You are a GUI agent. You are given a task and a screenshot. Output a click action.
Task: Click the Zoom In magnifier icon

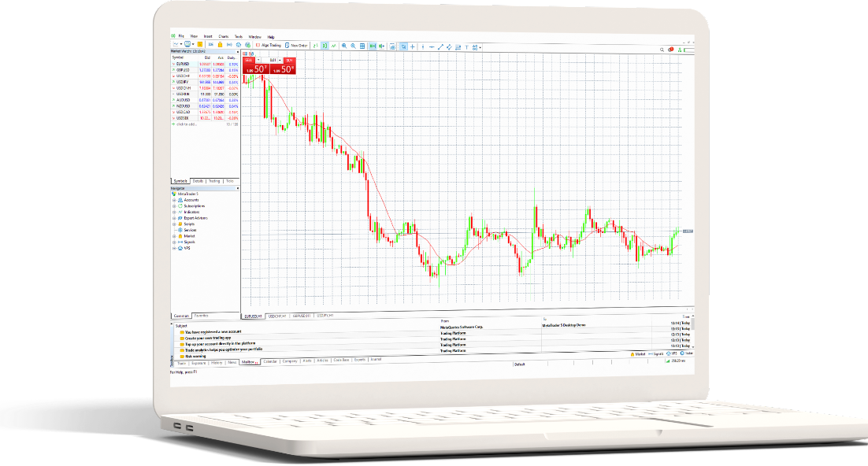343,46
